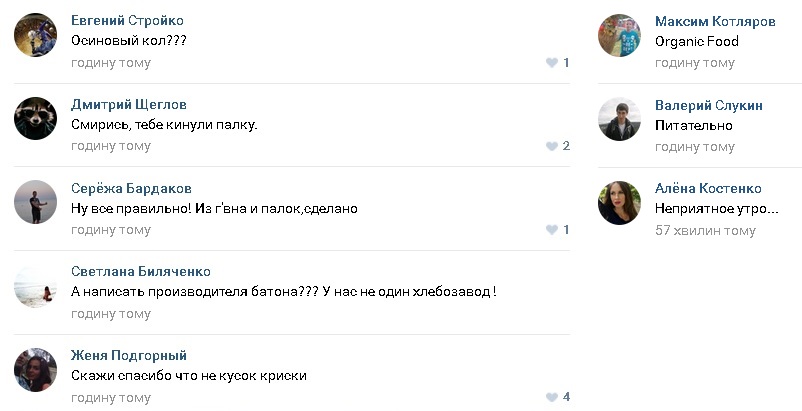Like Евгений Стройко's comment with the heart

[x=551, y=63]
